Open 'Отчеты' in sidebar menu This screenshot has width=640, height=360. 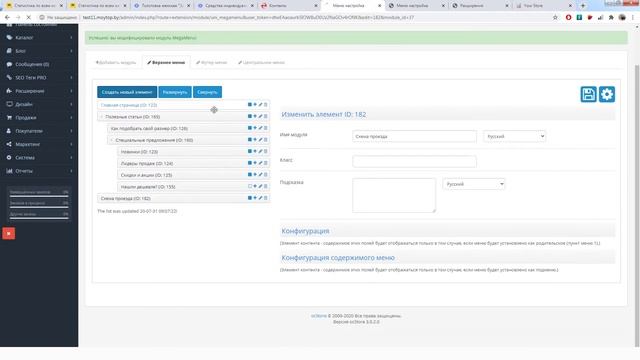click(39, 171)
